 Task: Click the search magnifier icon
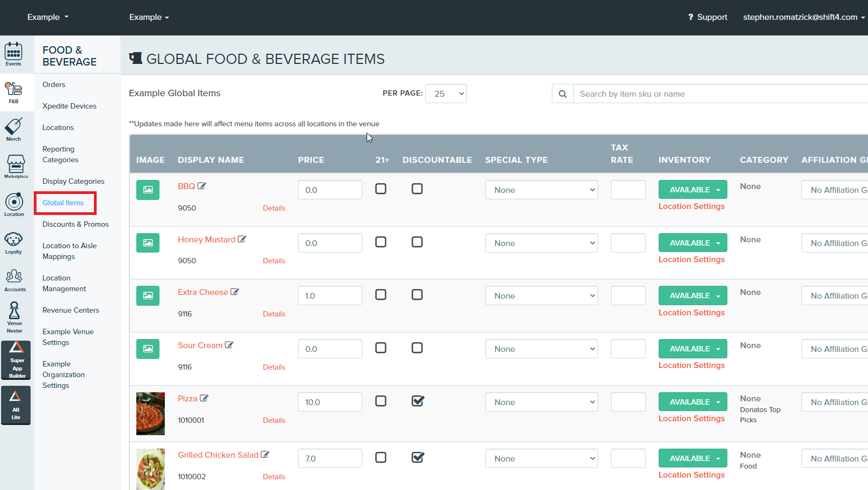(563, 94)
